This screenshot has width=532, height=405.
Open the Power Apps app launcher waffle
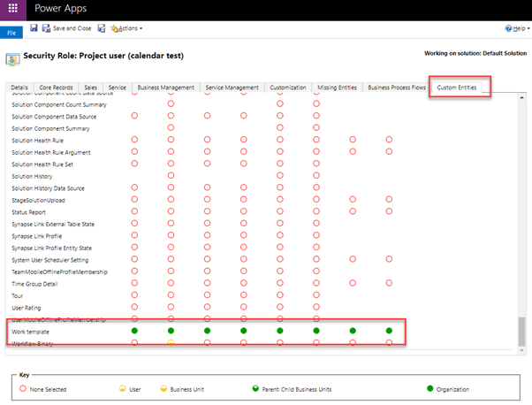(13, 8)
